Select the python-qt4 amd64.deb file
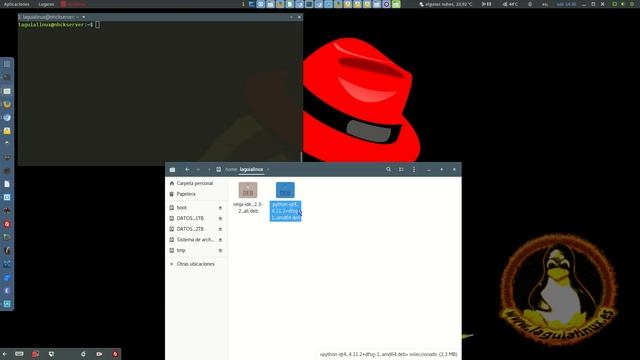The width and height of the screenshot is (640, 360). click(285, 202)
